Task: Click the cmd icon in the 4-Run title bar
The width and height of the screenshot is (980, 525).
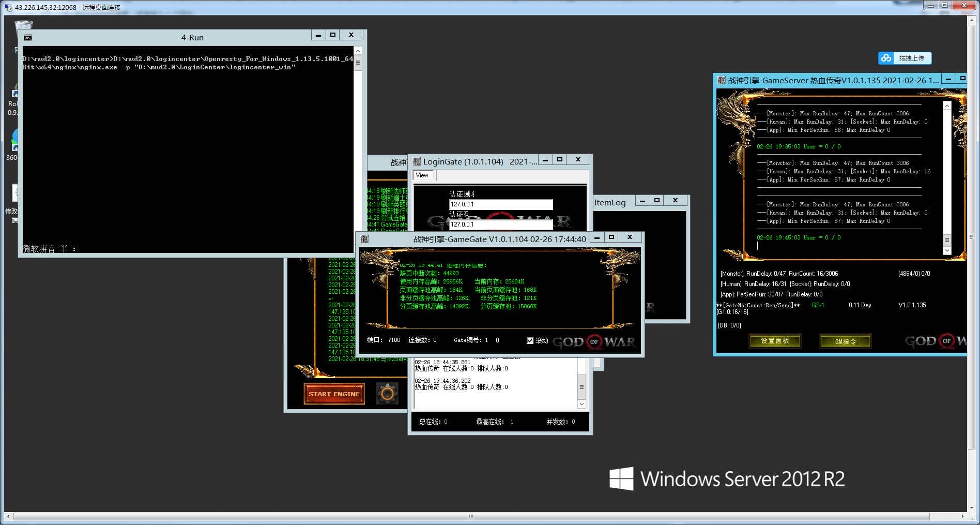Action: click(28, 38)
